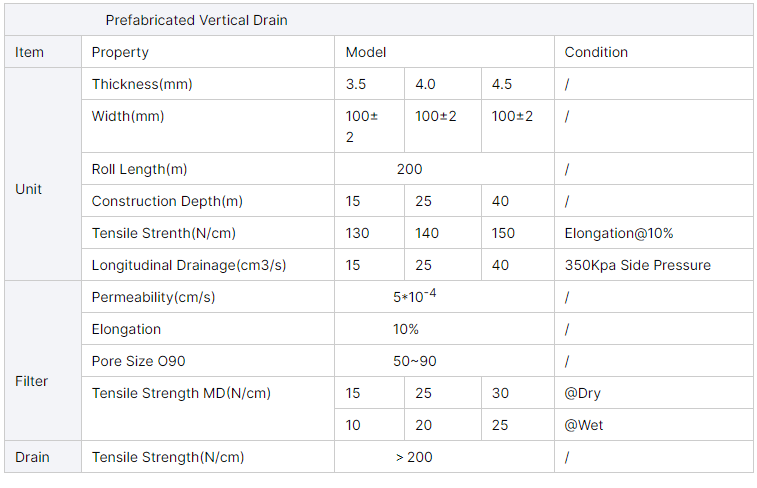Click the Prefabricated Vertical Drain table title
This screenshot has width=757, height=488.
[196, 20]
